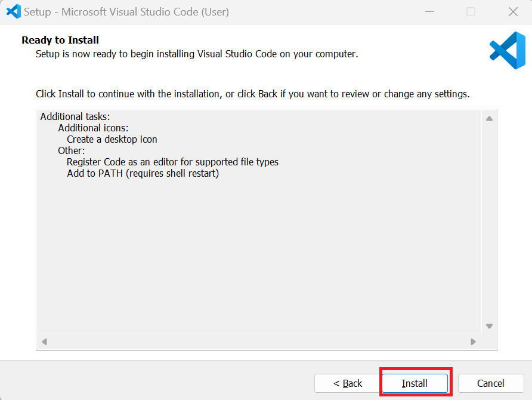The height and width of the screenshot is (400, 532).
Task: Click the VS Code icon in title bar
Action: 14,11
